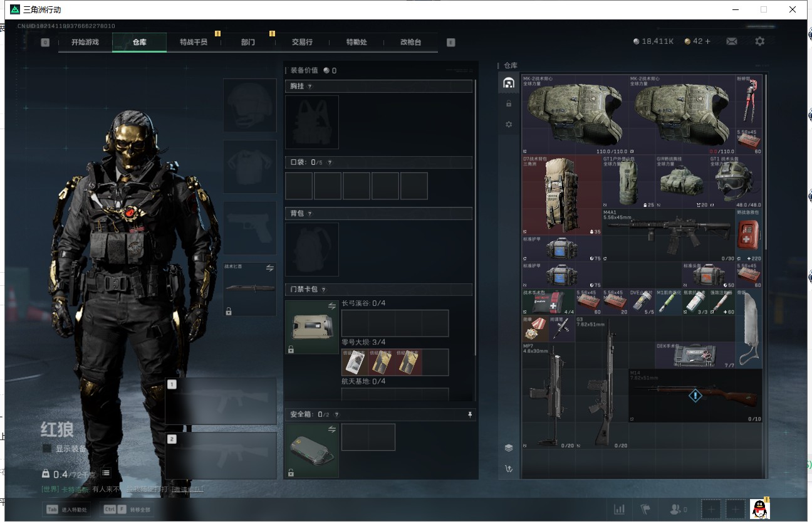
Task: Click the 邀请组队 link in chat
Action: (188, 489)
